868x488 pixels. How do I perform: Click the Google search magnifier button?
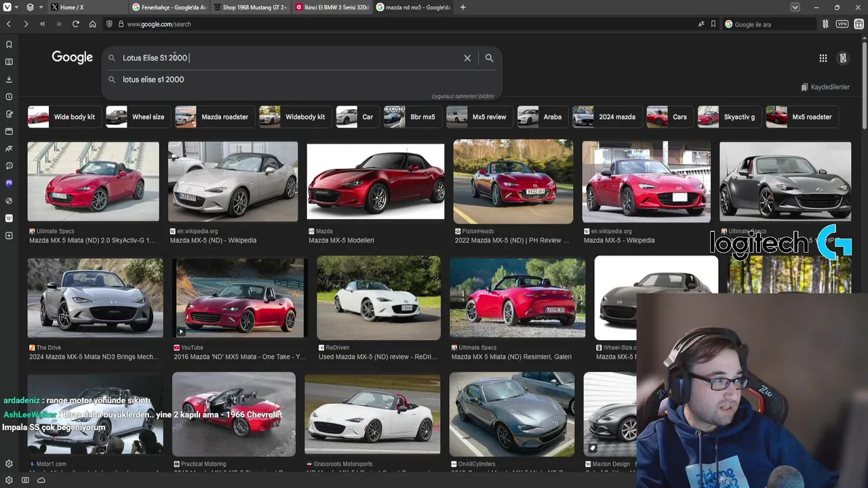pyautogui.click(x=489, y=58)
